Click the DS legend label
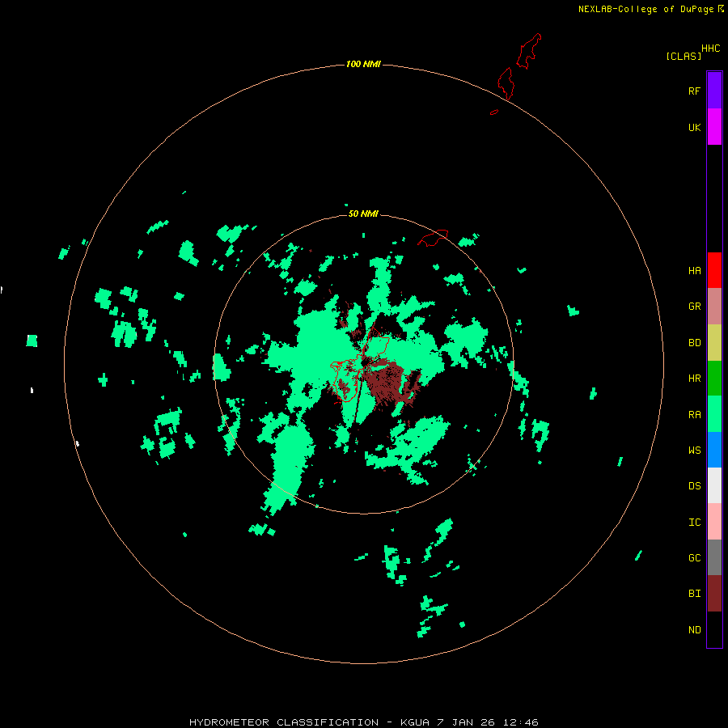The width and height of the screenshot is (728, 728). point(694,486)
